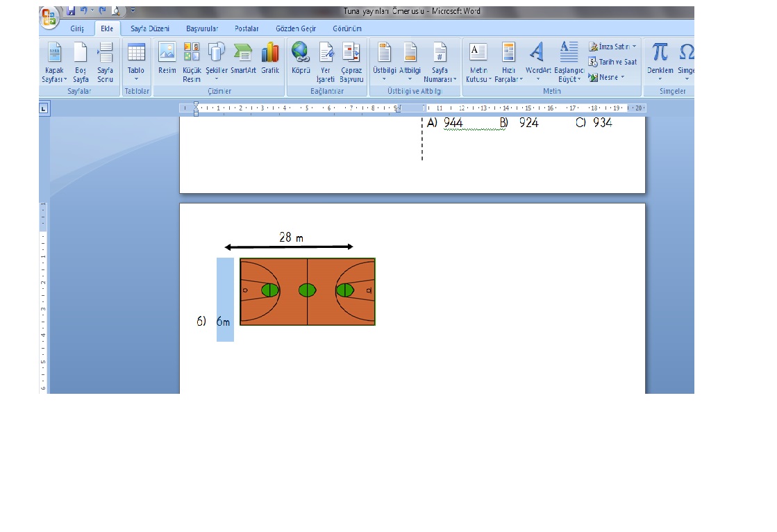
Task: Open the Gözden Geçir tab
Action: click(x=295, y=28)
